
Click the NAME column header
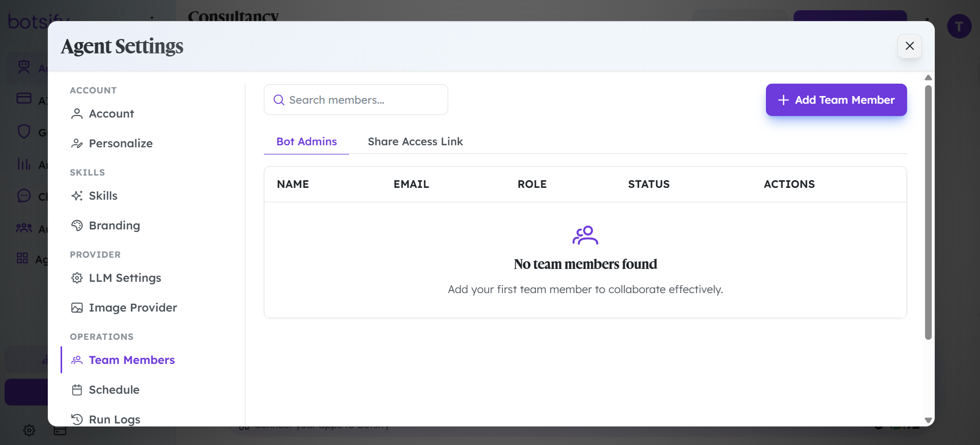pyautogui.click(x=293, y=184)
